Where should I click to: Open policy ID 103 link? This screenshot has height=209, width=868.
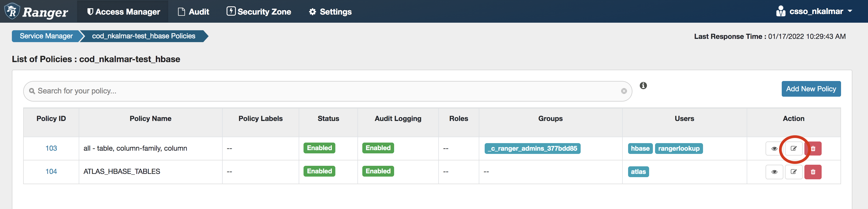[x=51, y=148]
